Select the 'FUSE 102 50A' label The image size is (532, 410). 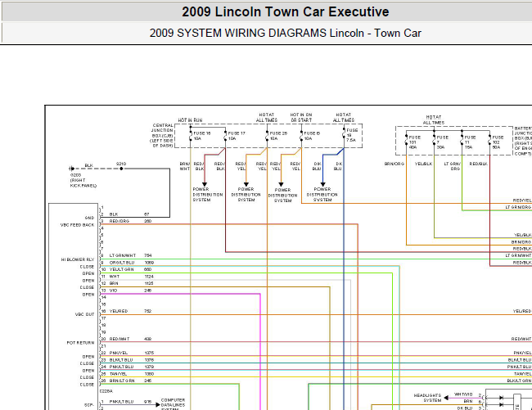click(498, 142)
